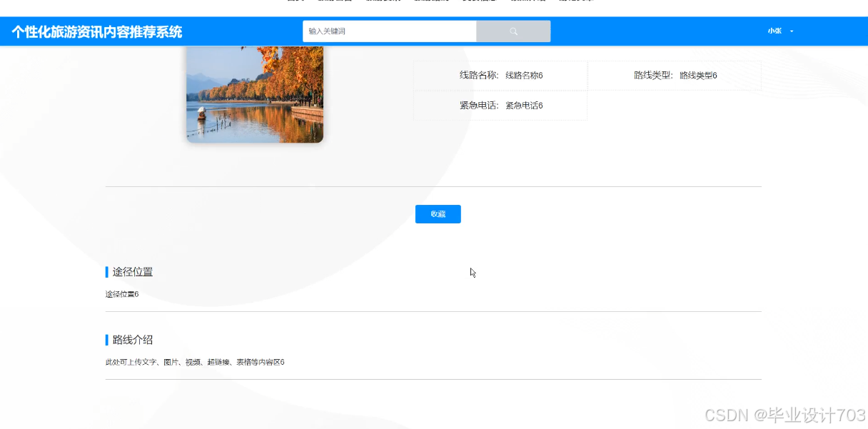Click the 线路名称: field label
Screen dimensions: 868x429
479,76
